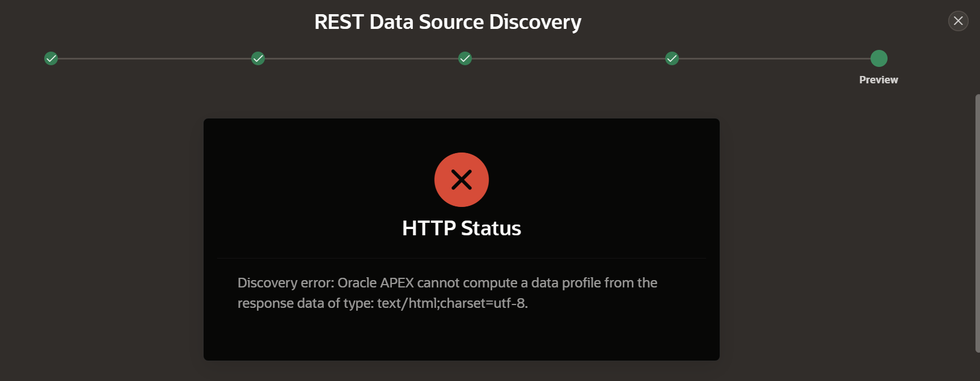This screenshot has height=381, width=980.
Task: Select the current Preview step circle
Action: pos(879,58)
